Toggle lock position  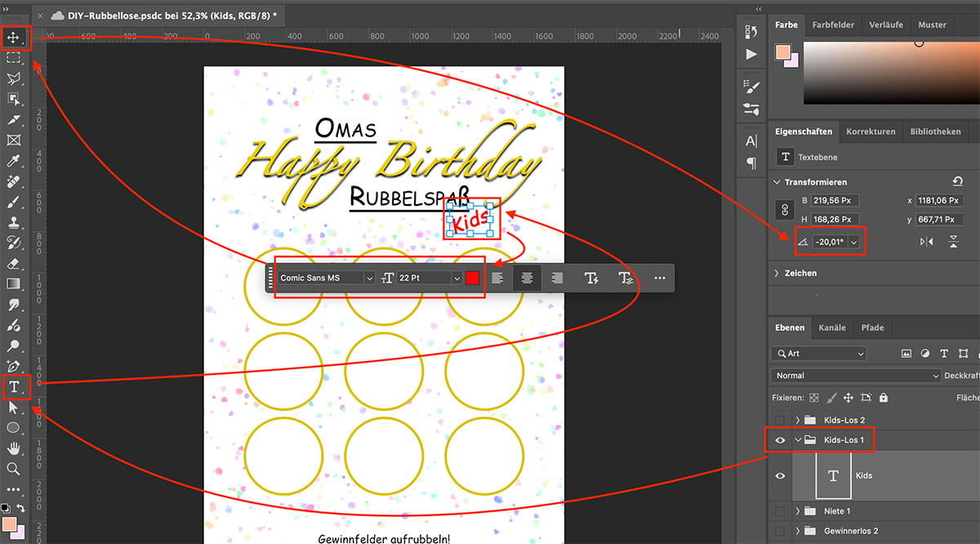point(849,398)
